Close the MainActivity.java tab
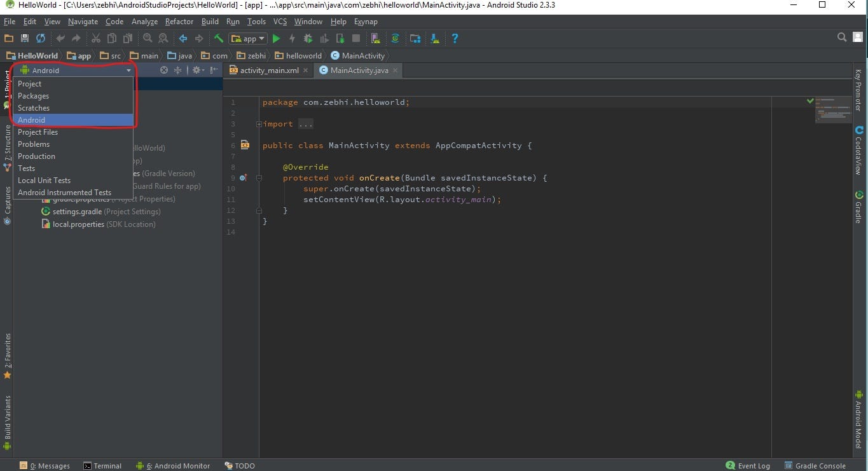This screenshot has width=868, height=471. (x=395, y=71)
